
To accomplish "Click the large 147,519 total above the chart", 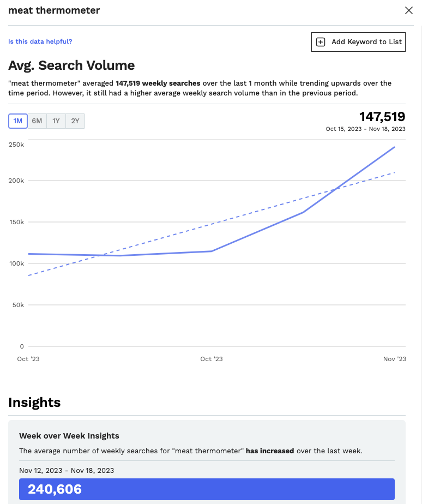I will tap(382, 117).
